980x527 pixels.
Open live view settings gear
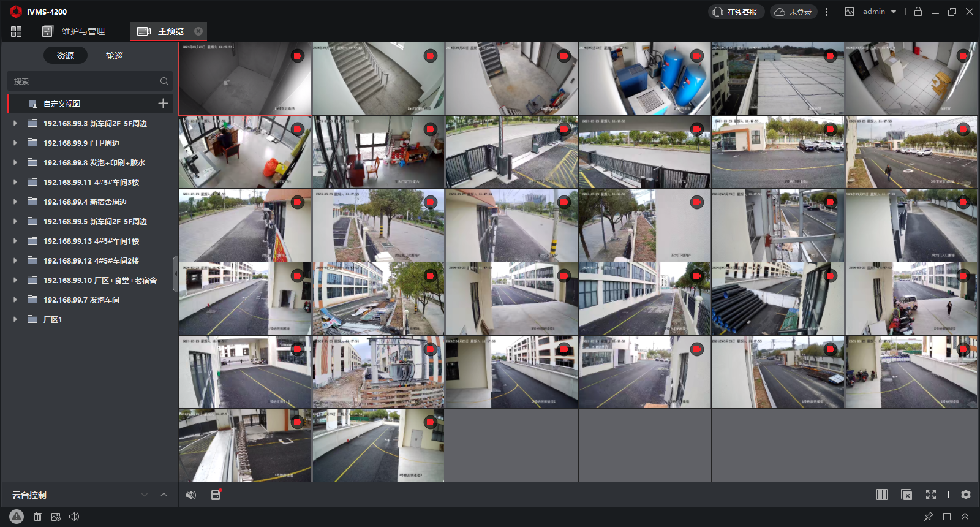coord(966,495)
